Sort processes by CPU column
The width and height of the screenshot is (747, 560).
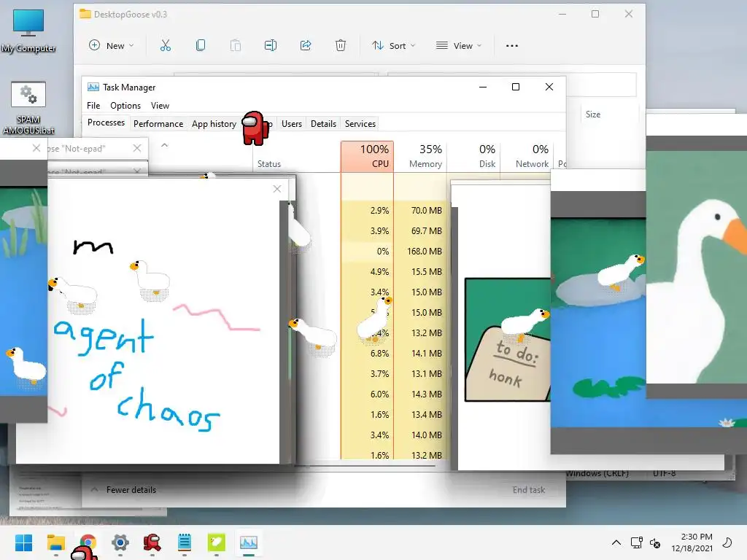click(368, 156)
